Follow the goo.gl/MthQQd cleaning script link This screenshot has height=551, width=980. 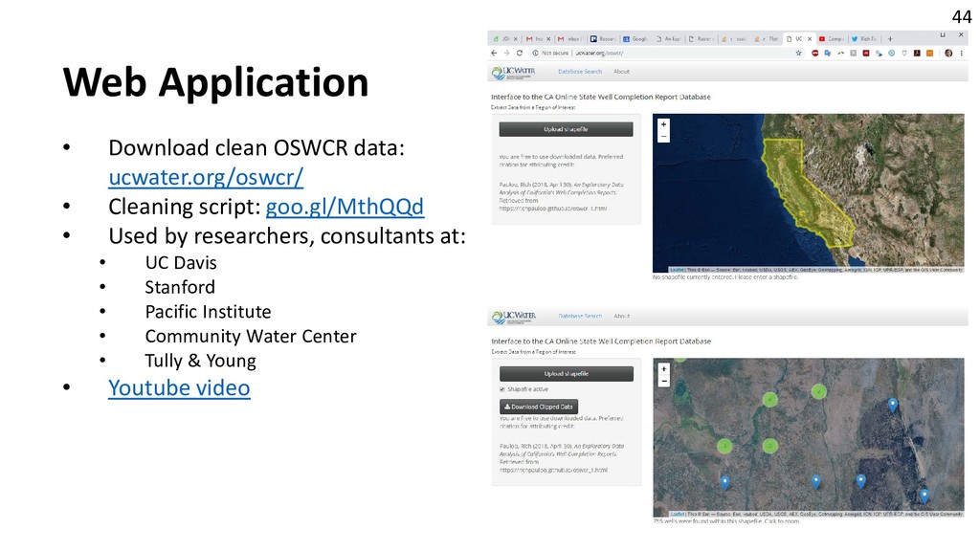pyautogui.click(x=345, y=207)
